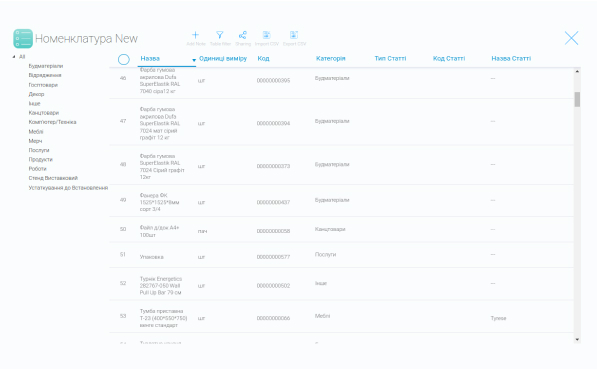Click the Import CSV icon
This screenshot has width=597, height=369.
[267, 35]
